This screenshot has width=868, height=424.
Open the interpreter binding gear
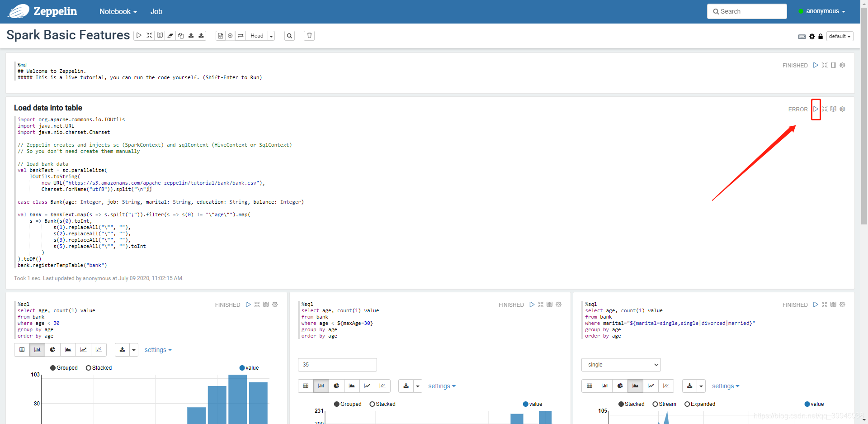pyautogui.click(x=812, y=37)
